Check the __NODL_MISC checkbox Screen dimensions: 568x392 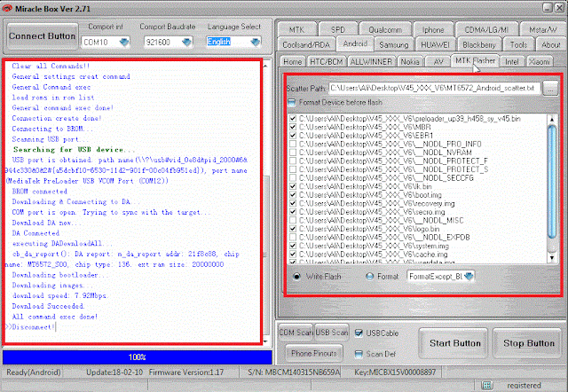(x=293, y=220)
